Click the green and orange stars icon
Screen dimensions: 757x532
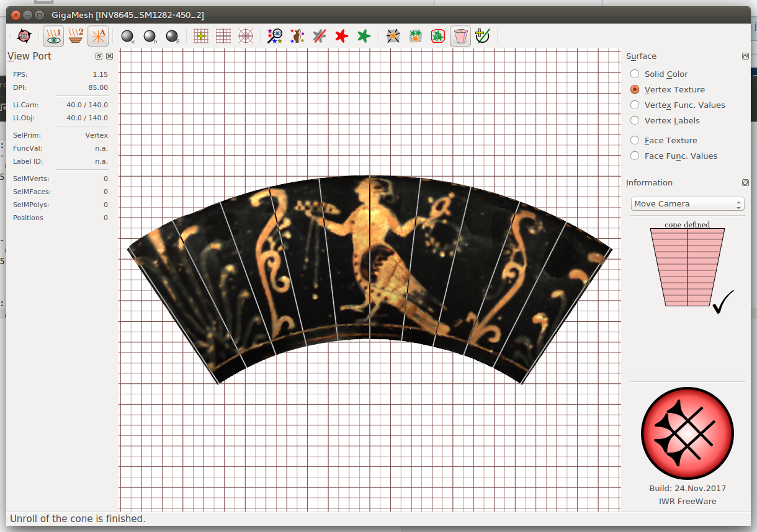click(x=415, y=37)
